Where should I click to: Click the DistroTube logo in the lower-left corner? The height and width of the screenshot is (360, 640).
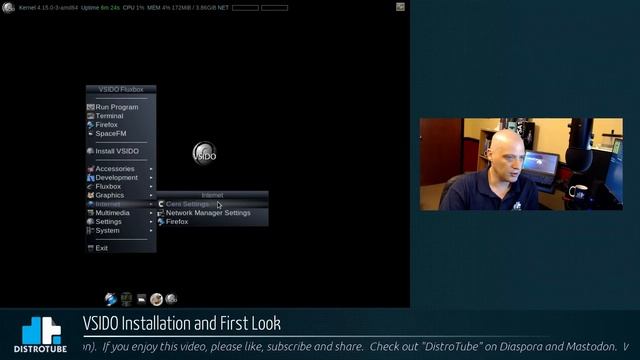40,335
